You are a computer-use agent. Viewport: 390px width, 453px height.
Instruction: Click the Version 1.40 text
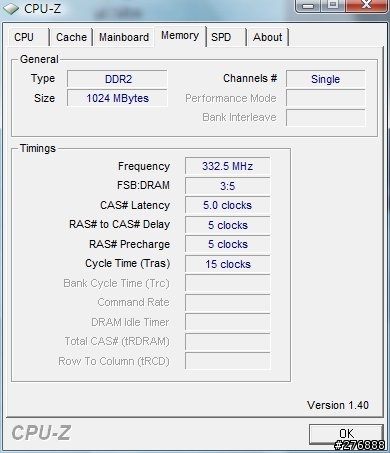(x=338, y=405)
